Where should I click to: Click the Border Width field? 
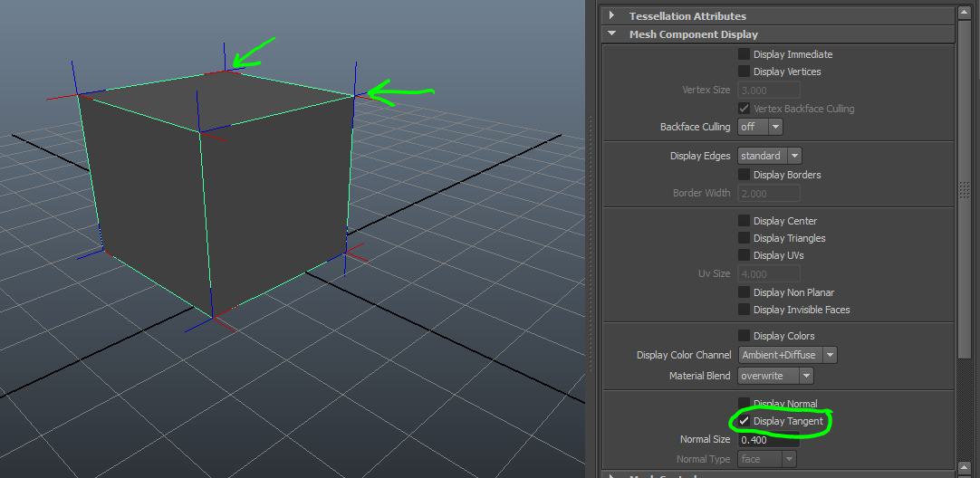pos(769,193)
